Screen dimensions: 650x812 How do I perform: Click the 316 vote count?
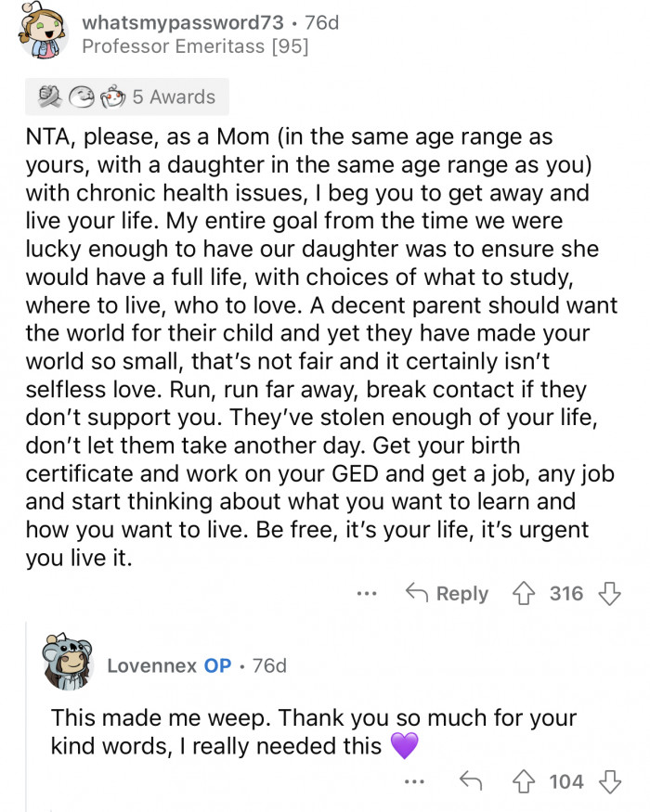coord(567,594)
